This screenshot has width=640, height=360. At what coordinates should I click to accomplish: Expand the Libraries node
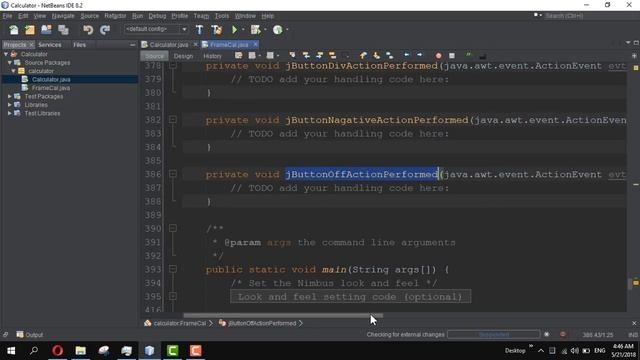click(10, 105)
